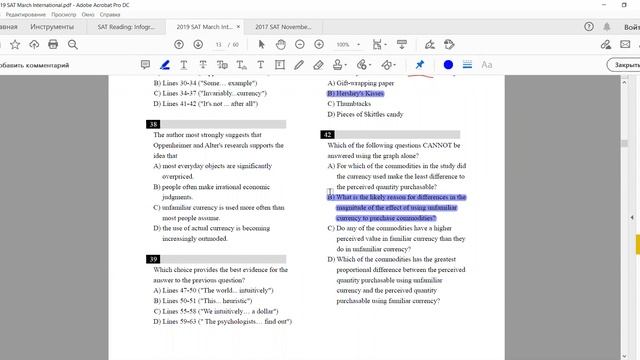Open the Справка menu
640x360 pixels.
click(x=110, y=15)
